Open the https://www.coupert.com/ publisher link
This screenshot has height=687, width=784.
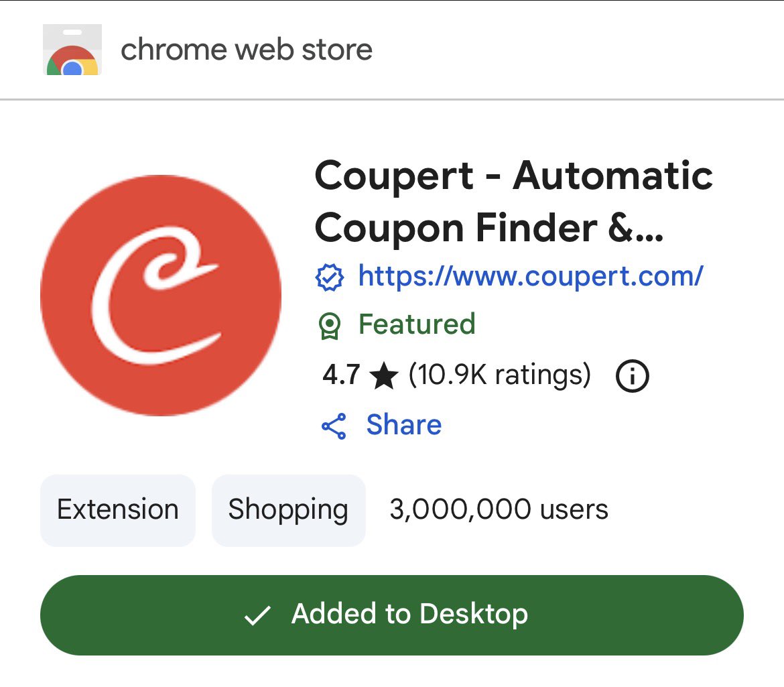[x=531, y=276]
